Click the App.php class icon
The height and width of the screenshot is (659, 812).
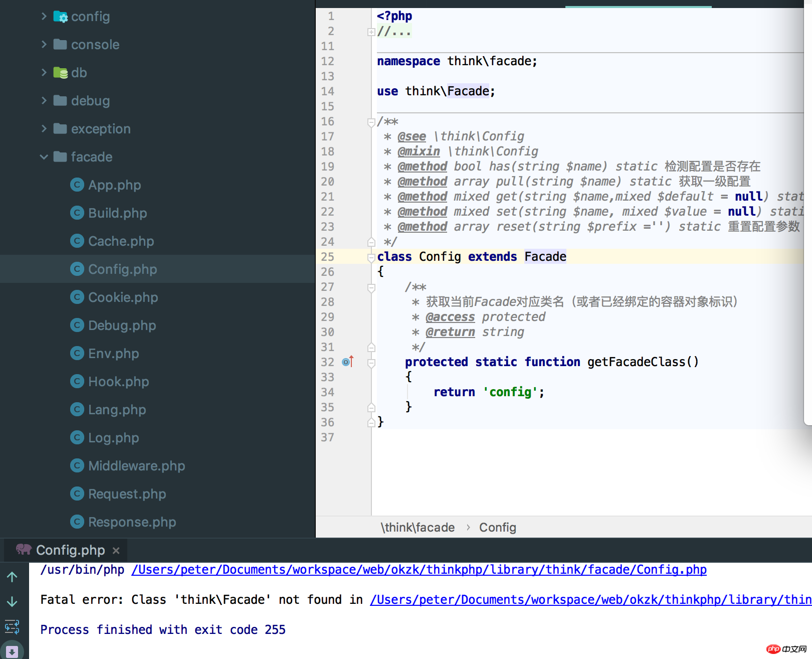(77, 185)
